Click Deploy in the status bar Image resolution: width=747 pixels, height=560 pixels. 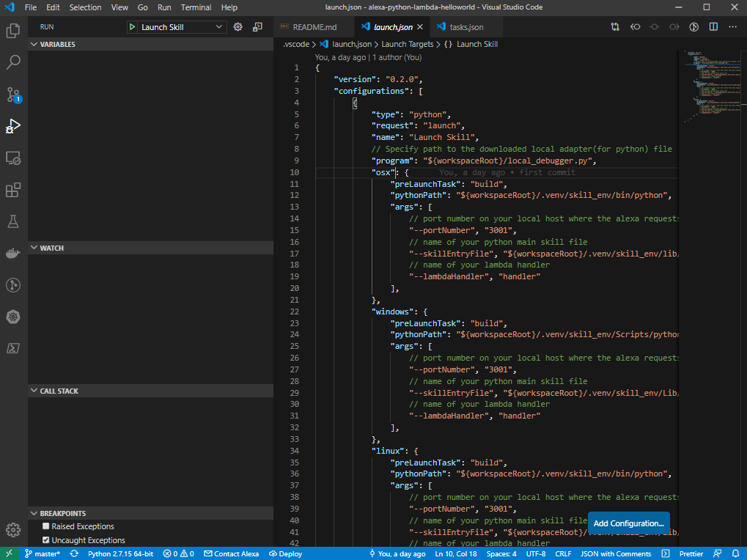[x=285, y=553]
